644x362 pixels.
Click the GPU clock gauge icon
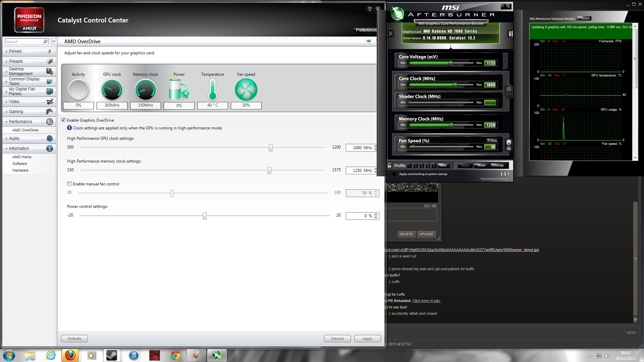[112, 90]
